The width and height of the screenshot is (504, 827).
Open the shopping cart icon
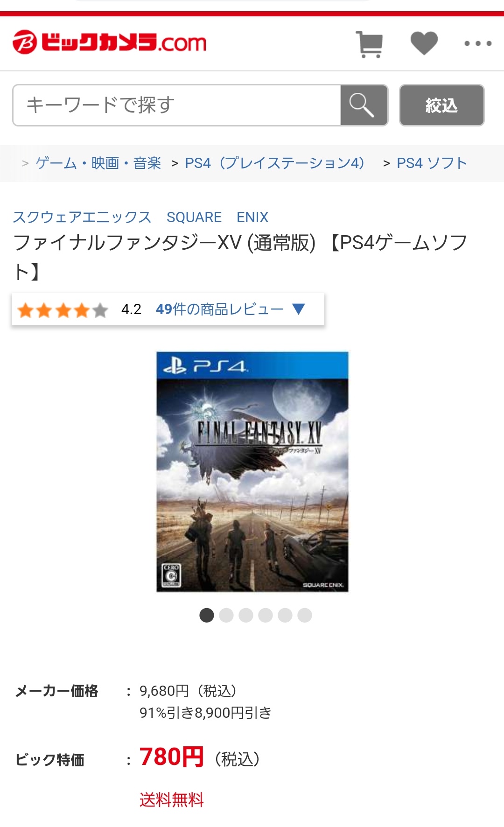coord(369,44)
